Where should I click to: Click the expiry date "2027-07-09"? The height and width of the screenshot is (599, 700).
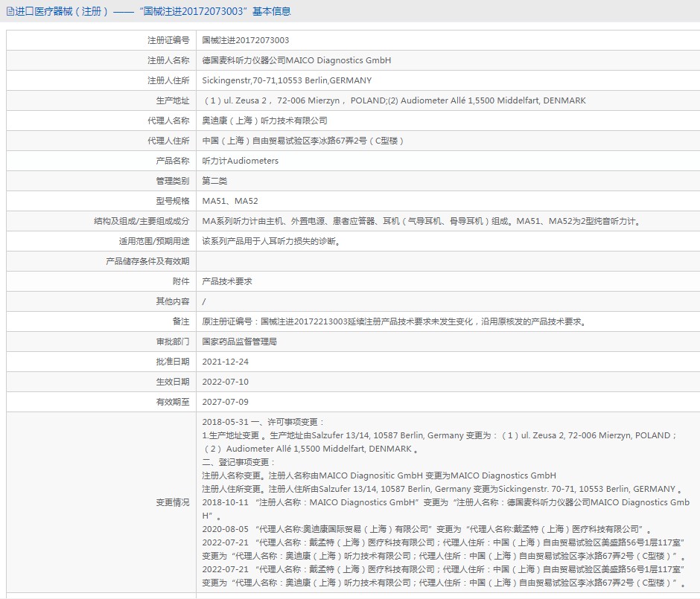coord(226,402)
